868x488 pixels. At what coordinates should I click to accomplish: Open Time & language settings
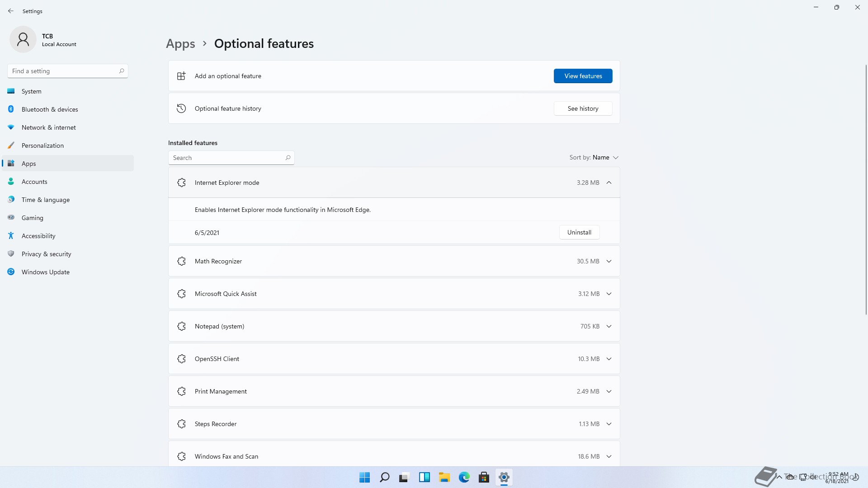point(68,200)
